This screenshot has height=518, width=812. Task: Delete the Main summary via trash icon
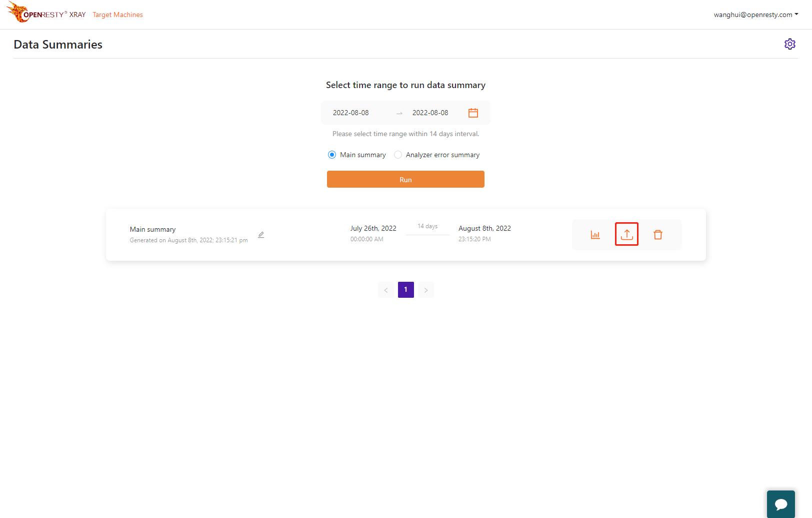point(658,235)
